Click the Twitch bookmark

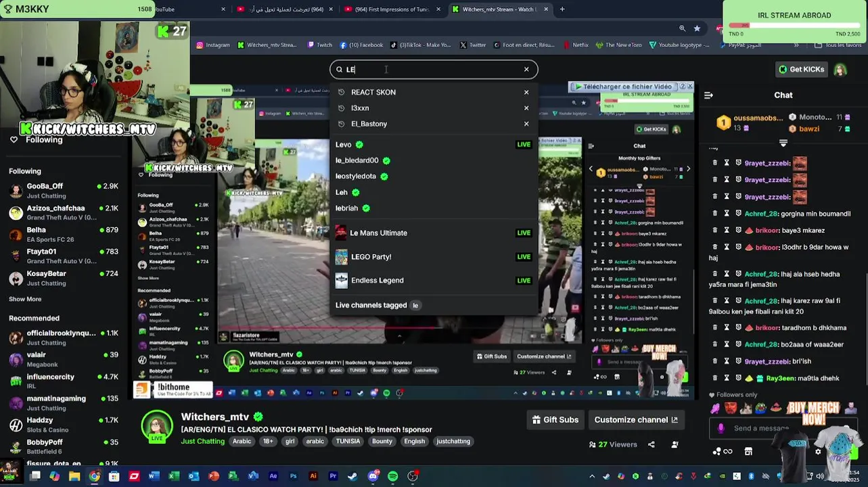click(320, 45)
